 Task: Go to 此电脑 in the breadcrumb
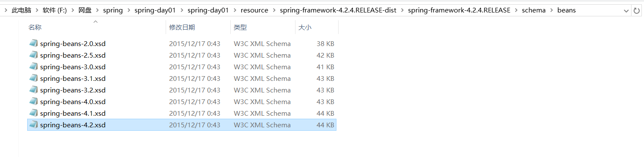[x=24, y=10]
